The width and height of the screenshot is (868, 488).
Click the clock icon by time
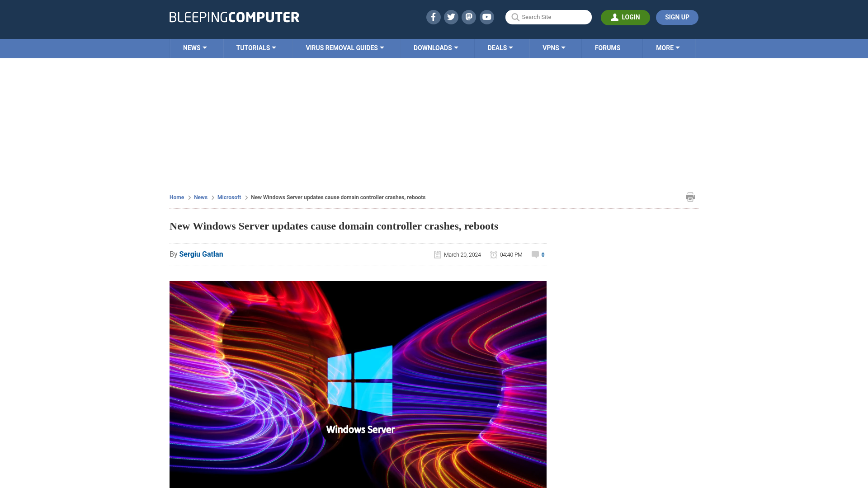[494, 255]
